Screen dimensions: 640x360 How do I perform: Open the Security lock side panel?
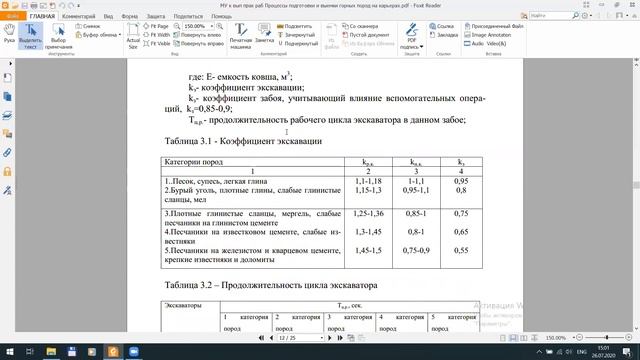(x=7, y=171)
